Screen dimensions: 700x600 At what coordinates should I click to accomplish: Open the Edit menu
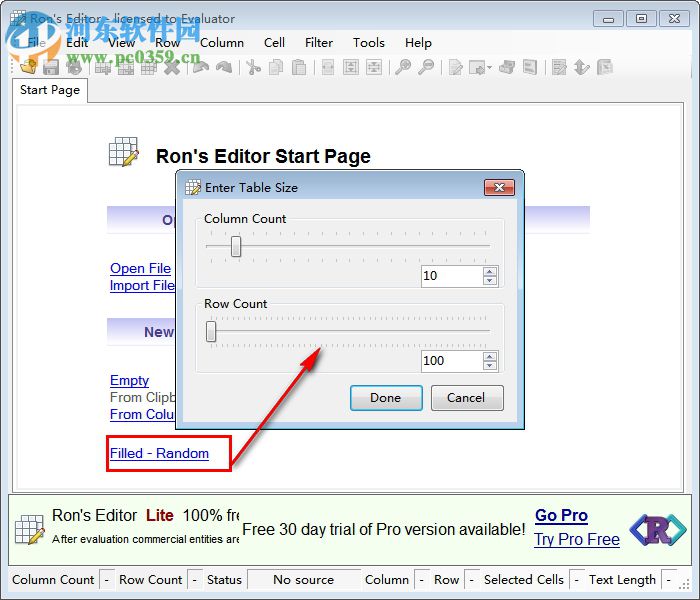(77, 43)
